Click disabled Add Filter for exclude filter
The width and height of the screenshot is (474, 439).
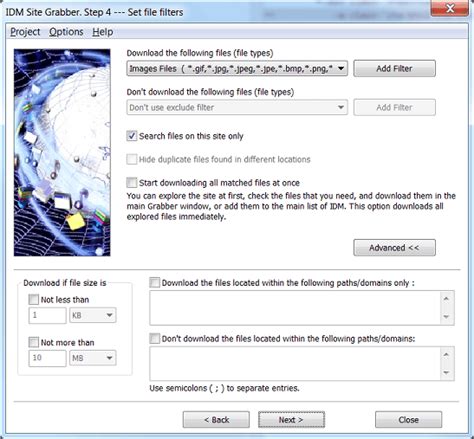click(394, 107)
